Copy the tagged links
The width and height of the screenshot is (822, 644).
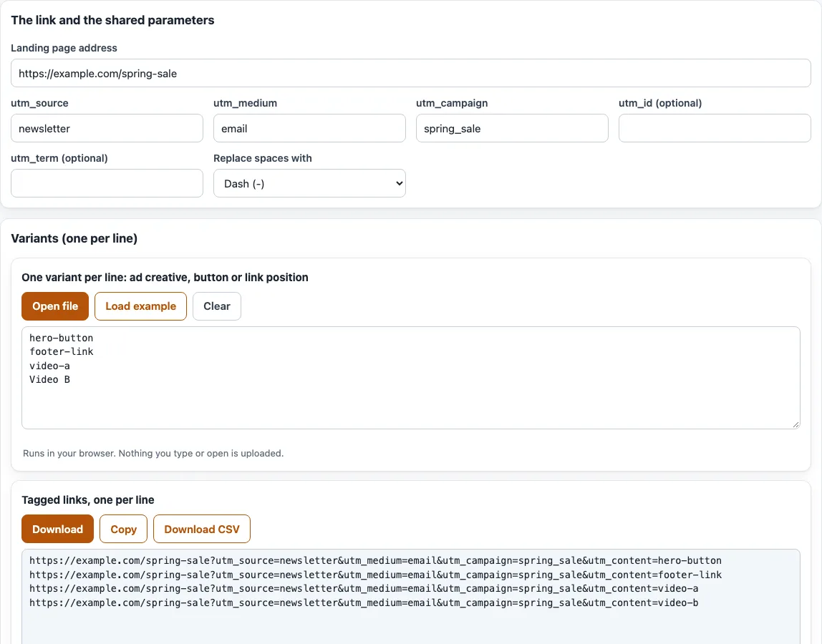click(x=123, y=530)
